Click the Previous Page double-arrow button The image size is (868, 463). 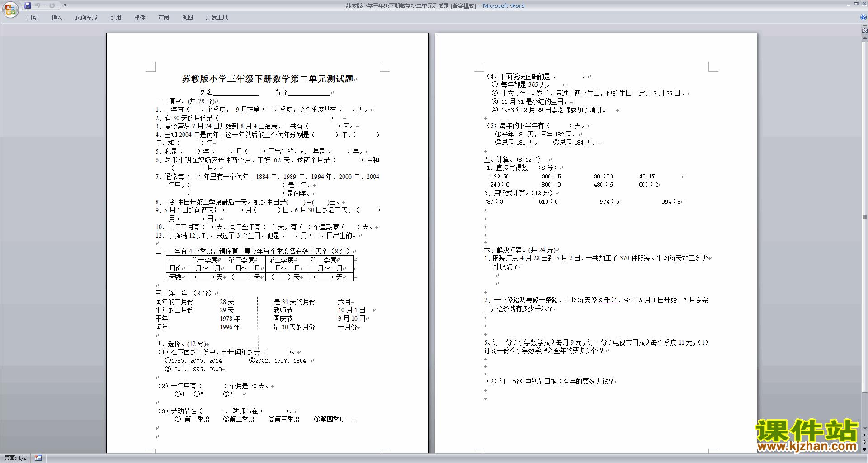pos(864,435)
